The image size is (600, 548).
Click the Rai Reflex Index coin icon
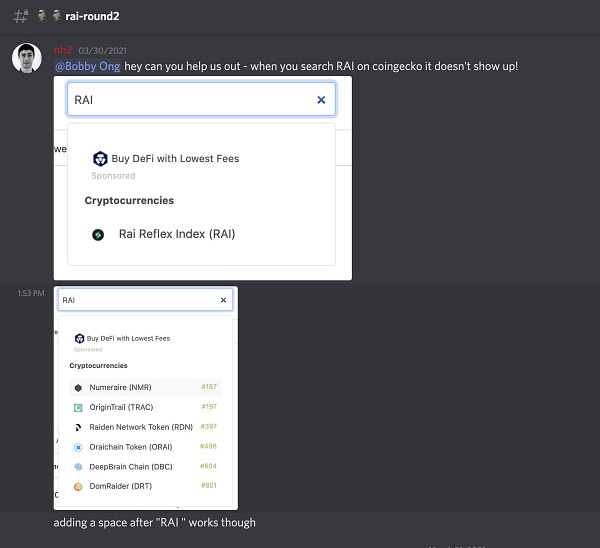pos(98,235)
